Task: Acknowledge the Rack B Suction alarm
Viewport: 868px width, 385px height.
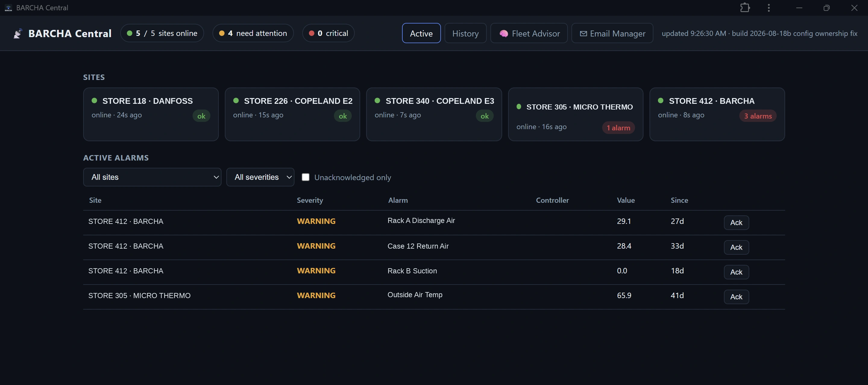Action: [x=736, y=272]
